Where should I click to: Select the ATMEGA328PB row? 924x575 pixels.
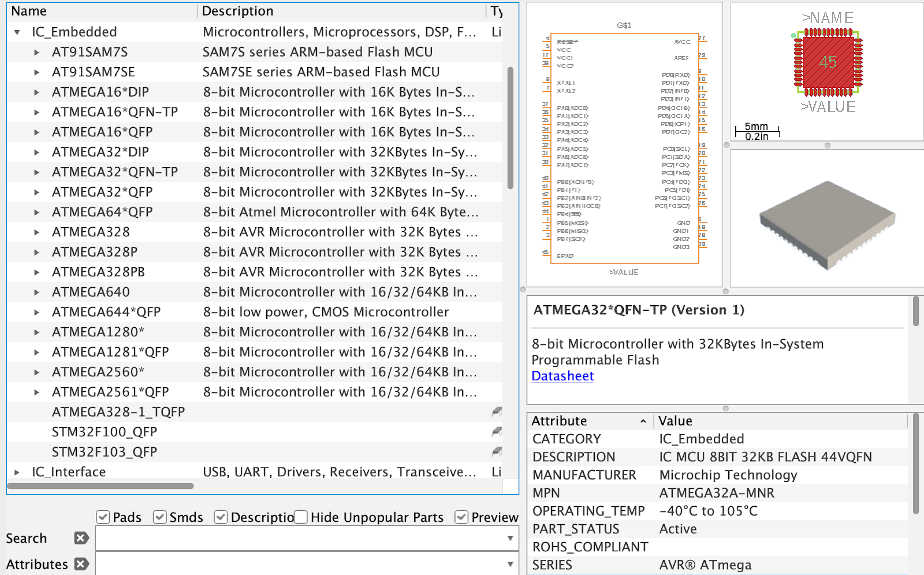[255, 272]
